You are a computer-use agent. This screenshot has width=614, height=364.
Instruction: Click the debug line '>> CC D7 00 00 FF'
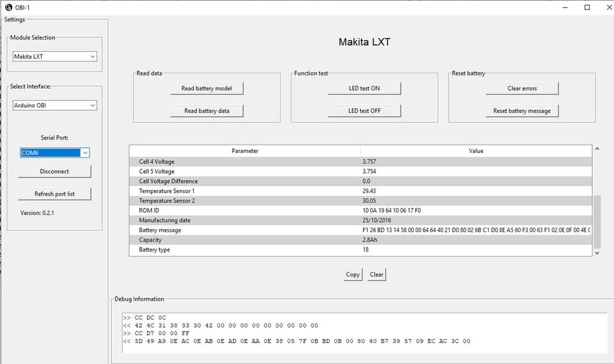(x=156, y=333)
